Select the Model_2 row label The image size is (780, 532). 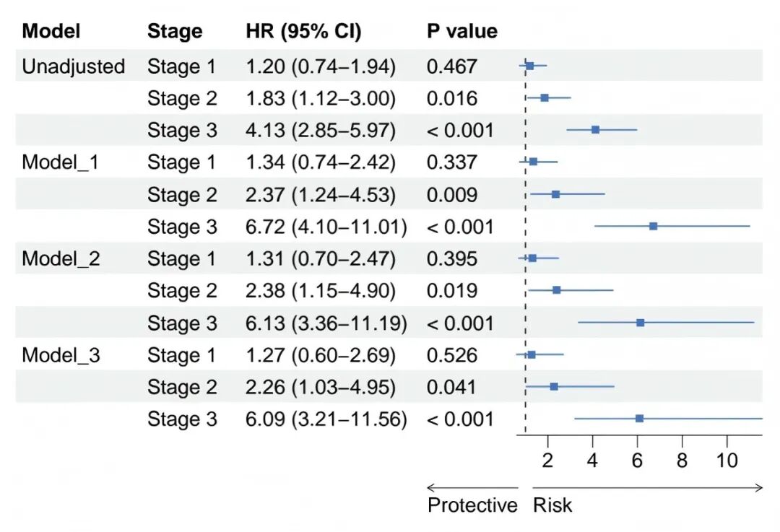(x=61, y=258)
